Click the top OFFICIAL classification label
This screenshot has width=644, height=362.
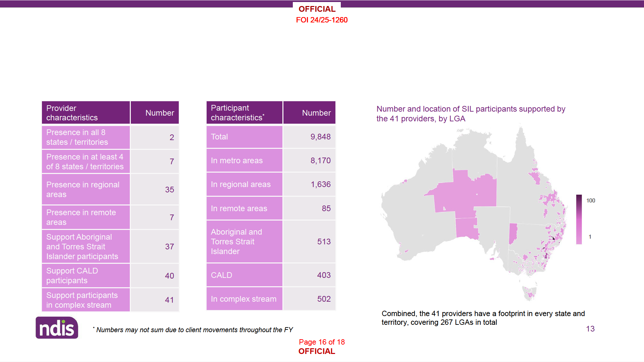tap(317, 9)
